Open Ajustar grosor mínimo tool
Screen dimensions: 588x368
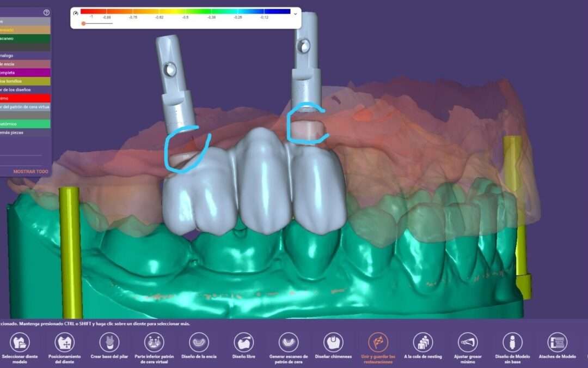pyautogui.click(x=468, y=348)
